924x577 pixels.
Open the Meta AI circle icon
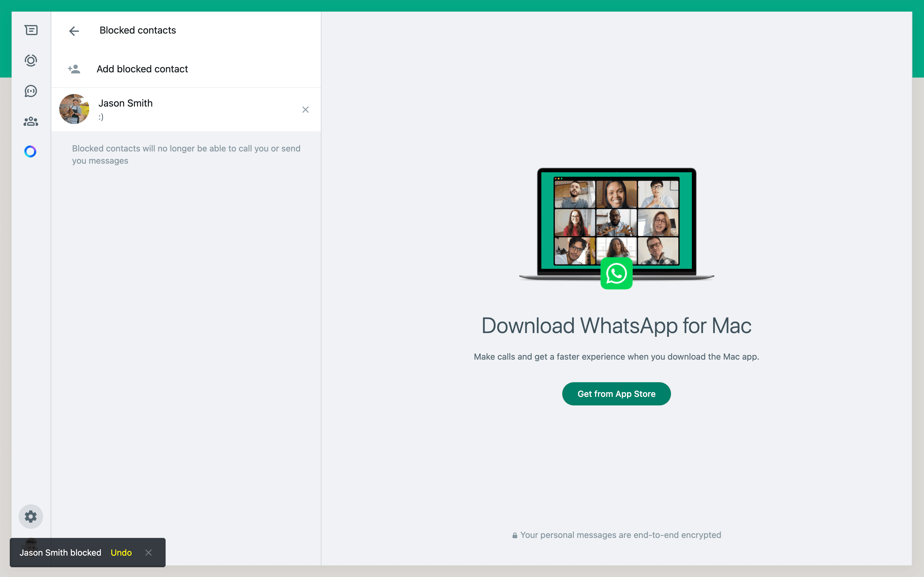pos(31,151)
